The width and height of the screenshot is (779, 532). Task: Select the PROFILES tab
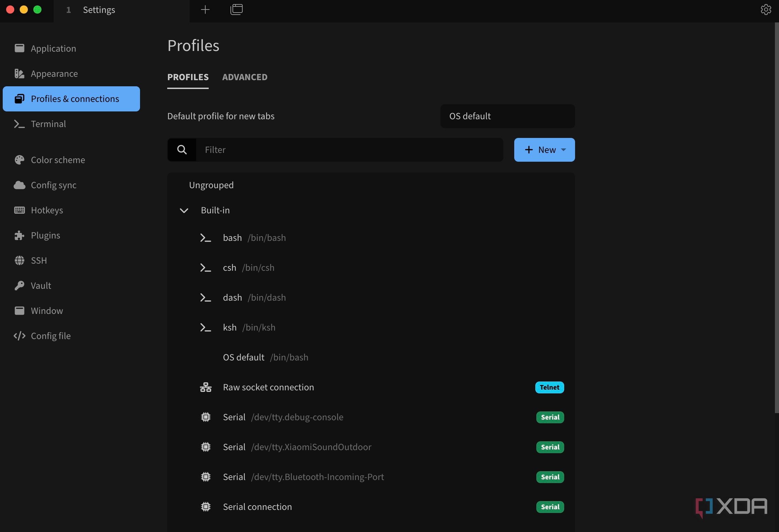pyautogui.click(x=188, y=77)
